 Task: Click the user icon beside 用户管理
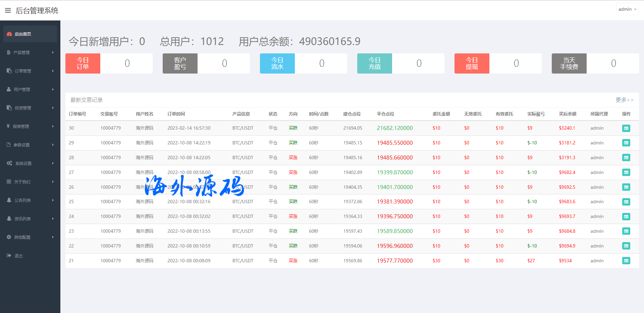(9, 89)
